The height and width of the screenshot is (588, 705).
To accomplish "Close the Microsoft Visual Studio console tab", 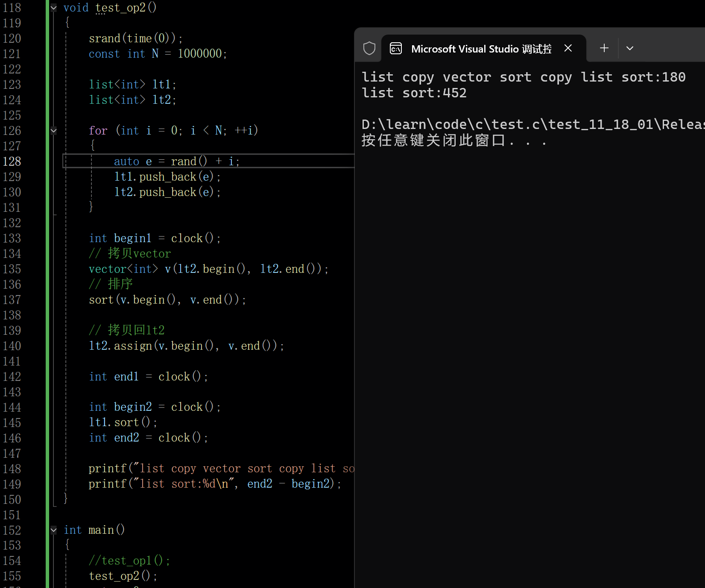I will pos(568,48).
